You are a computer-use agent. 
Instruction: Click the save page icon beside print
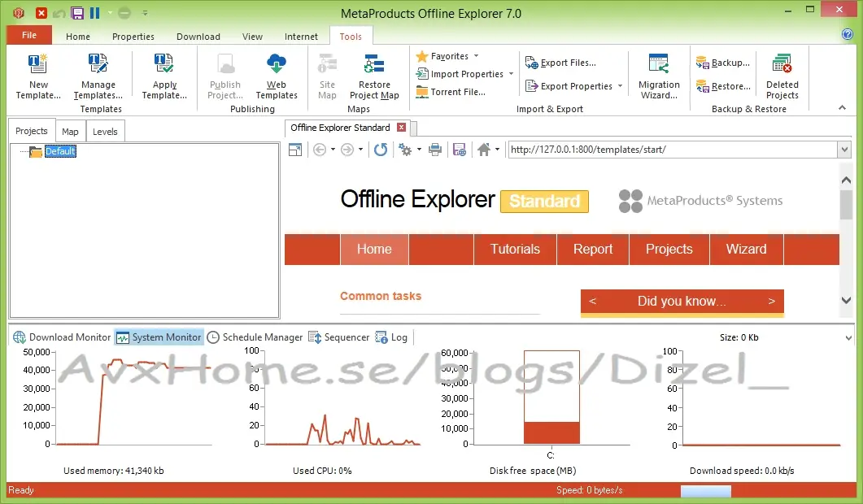(460, 150)
